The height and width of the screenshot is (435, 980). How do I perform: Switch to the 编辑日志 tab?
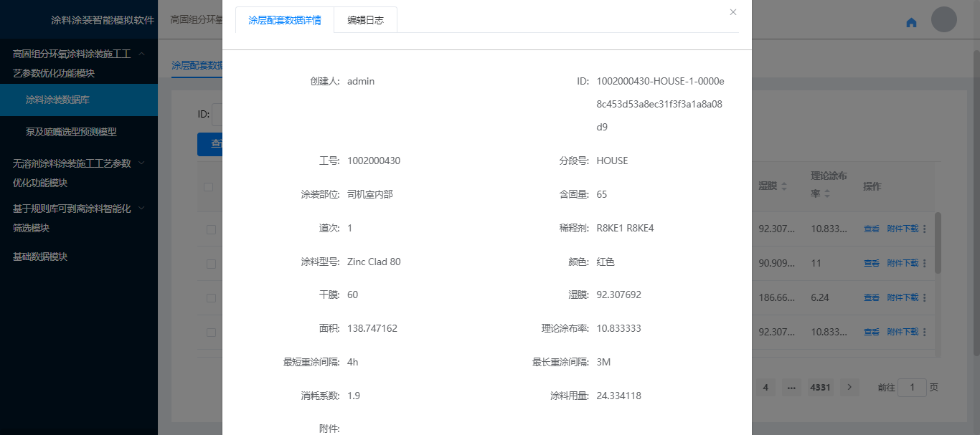[365, 20]
